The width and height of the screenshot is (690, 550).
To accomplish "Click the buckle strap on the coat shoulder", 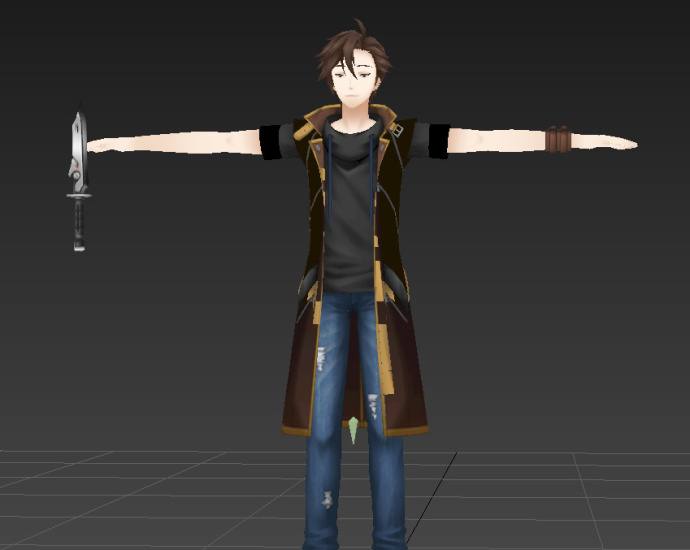I will [395, 129].
